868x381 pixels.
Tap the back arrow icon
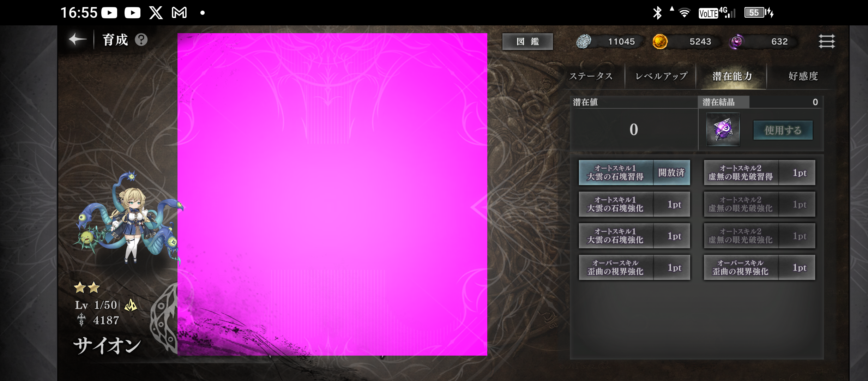(x=78, y=40)
